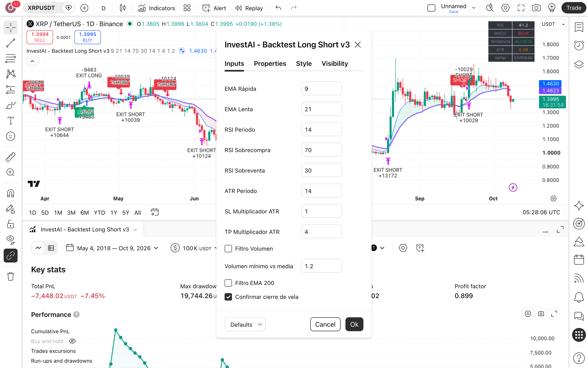Enable the Filtro Volumen checkbox

pyautogui.click(x=228, y=248)
